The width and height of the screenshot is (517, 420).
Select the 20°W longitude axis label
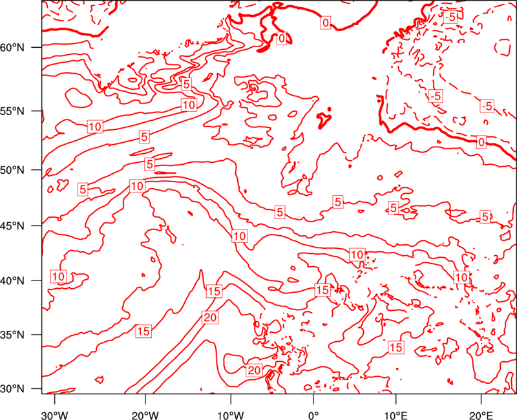pyautogui.click(x=145, y=415)
